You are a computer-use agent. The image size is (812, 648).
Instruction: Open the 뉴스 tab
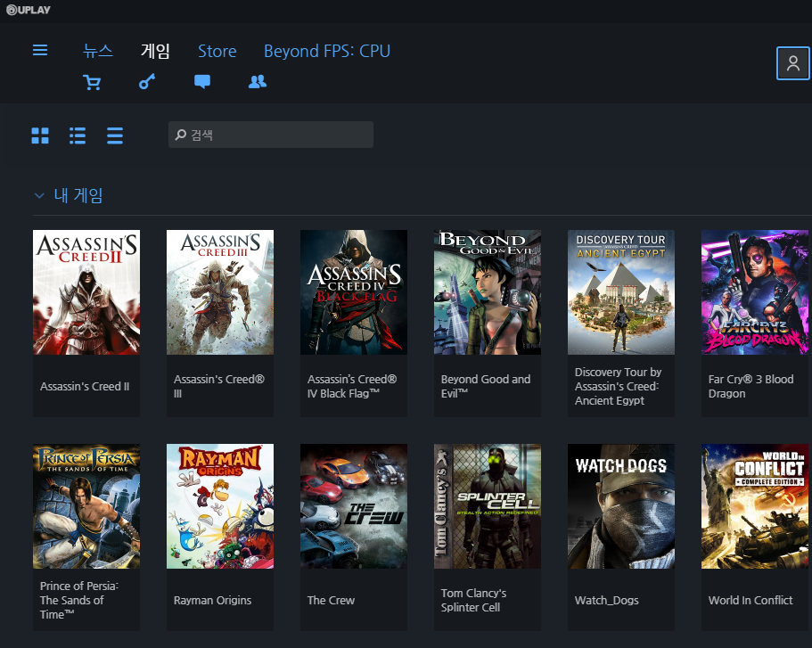coord(98,51)
